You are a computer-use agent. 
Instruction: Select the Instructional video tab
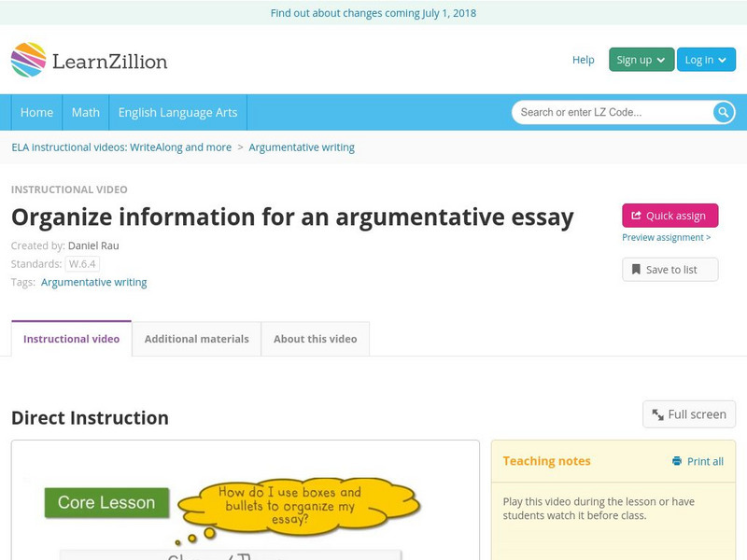point(71,339)
